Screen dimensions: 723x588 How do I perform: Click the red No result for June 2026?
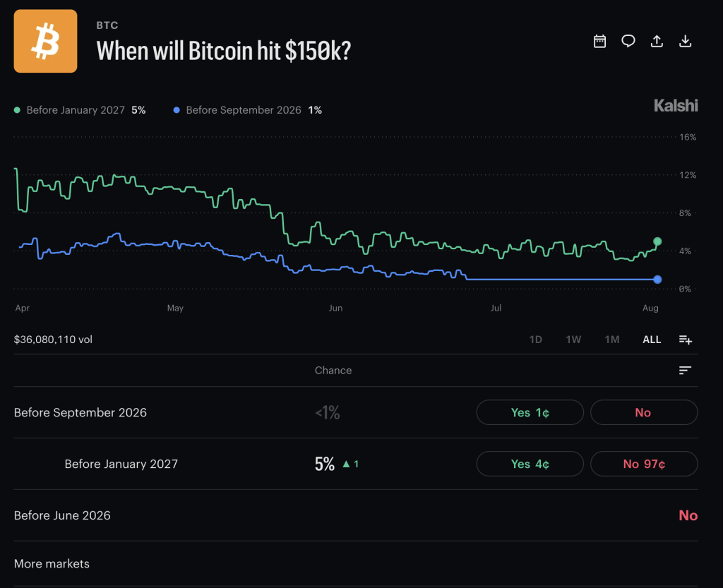[x=688, y=515]
